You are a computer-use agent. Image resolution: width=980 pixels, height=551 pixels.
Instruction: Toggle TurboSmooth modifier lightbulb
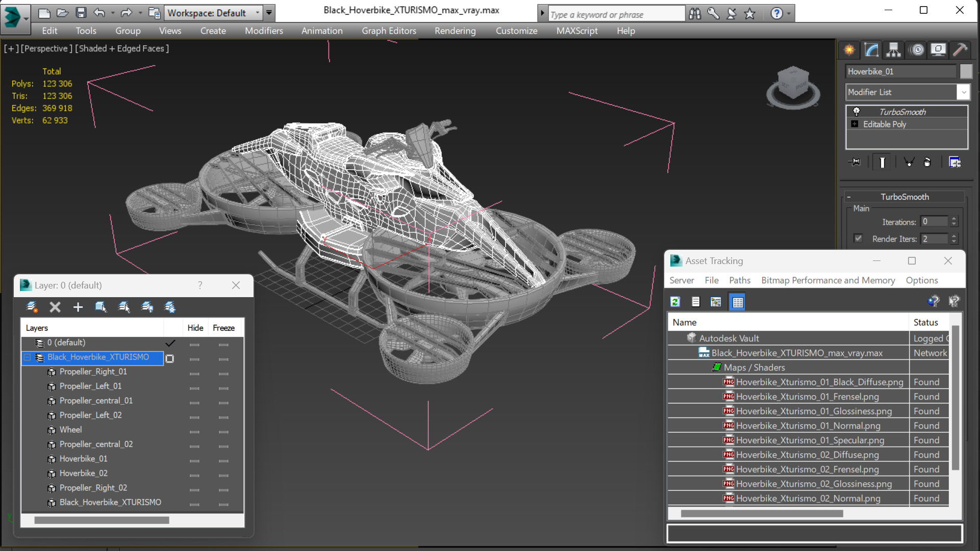point(857,112)
